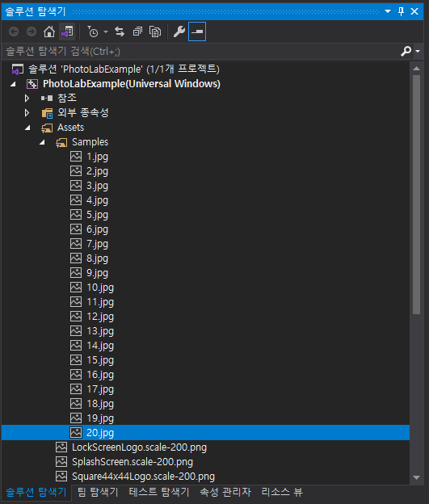Click the Forward navigation arrow icon
Image resolution: width=429 pixels, height=504 pixels.
tap(32, 31)
